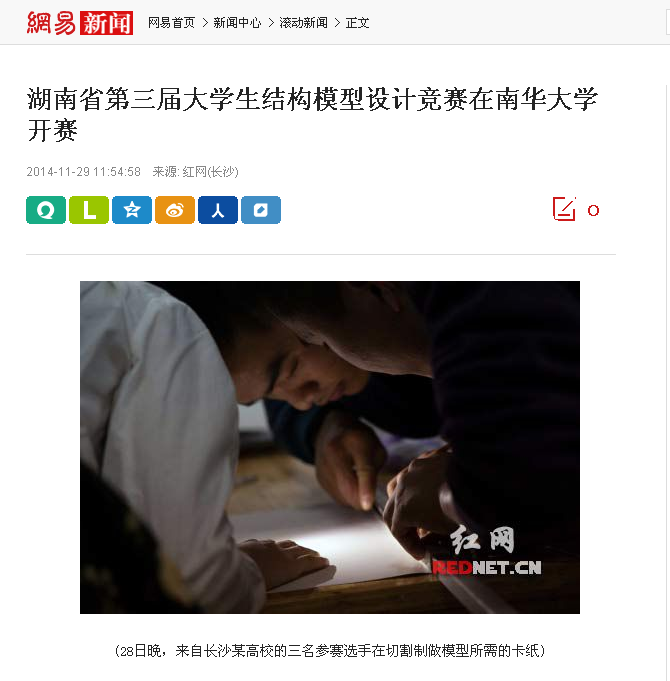This screenshot has width=670, height=681.
Task: Click the article headline text
Action: coord(313,114)
